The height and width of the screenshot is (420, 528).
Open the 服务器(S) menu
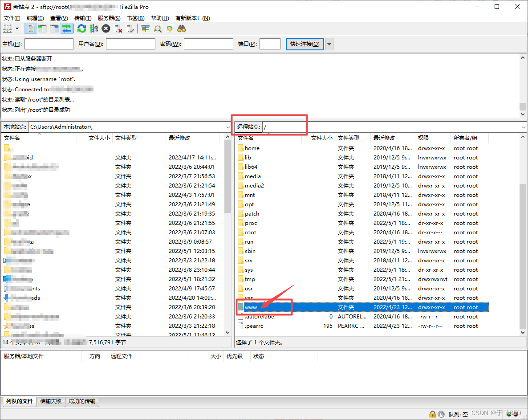(x=109, y=18)
